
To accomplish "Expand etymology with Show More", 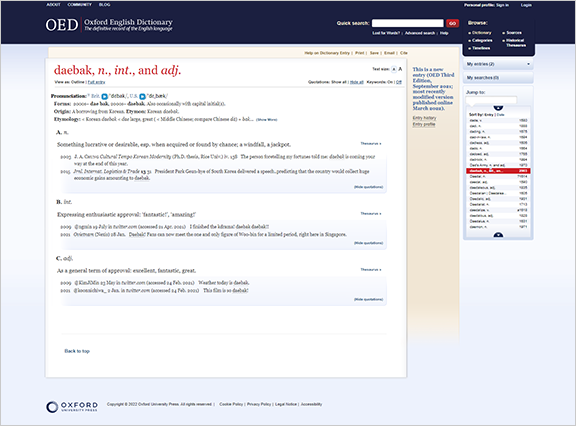I will point(267,120).
